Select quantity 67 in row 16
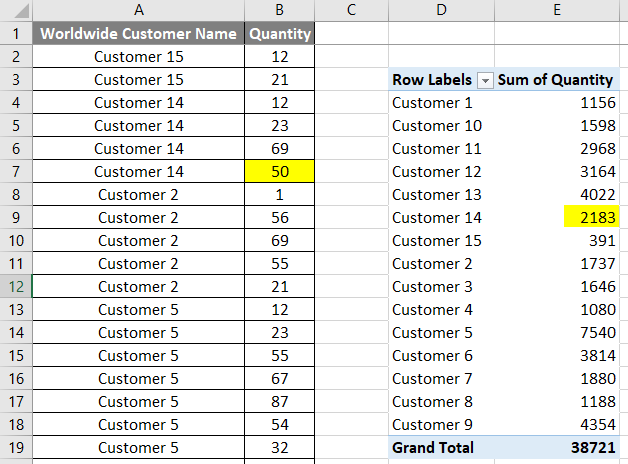This screenshot has height=464, width=628. [280, 379]
